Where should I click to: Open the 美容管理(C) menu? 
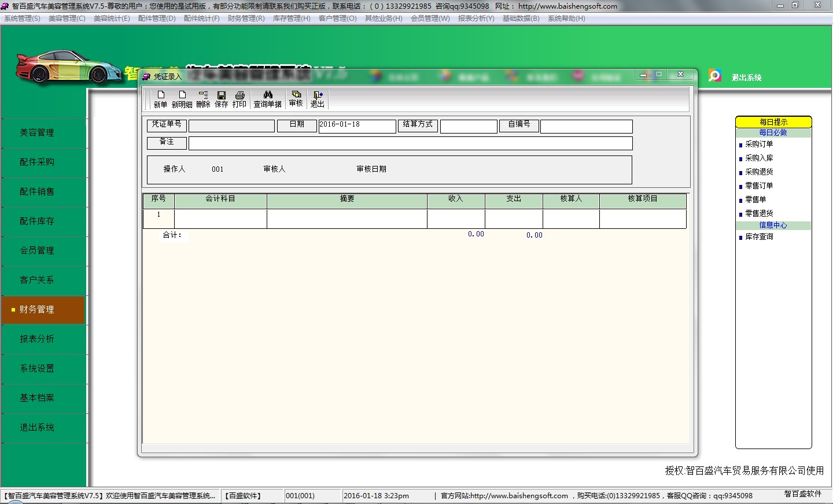[x=67, y=18]
